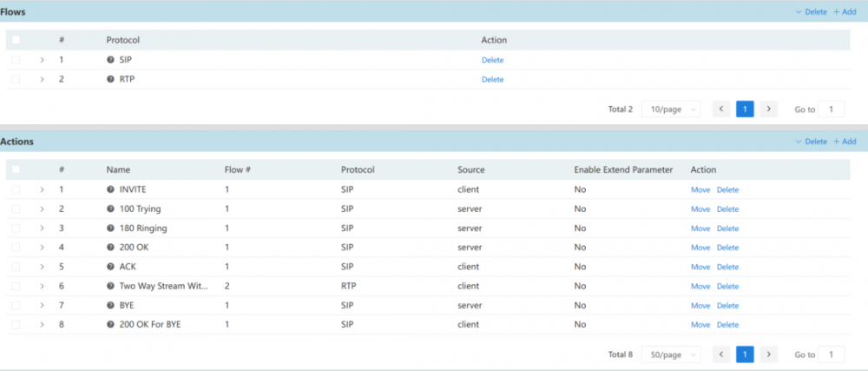Add a new action with + Add
The height and width of the screenshot is (371, 868).
[x=845, y=142]
